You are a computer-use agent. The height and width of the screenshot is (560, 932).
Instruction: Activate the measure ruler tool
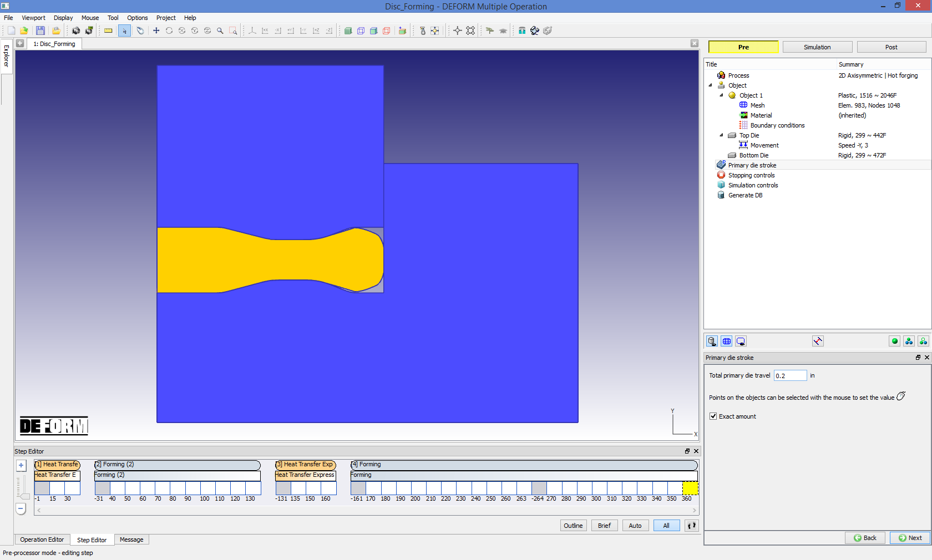(x=108, y=30)
